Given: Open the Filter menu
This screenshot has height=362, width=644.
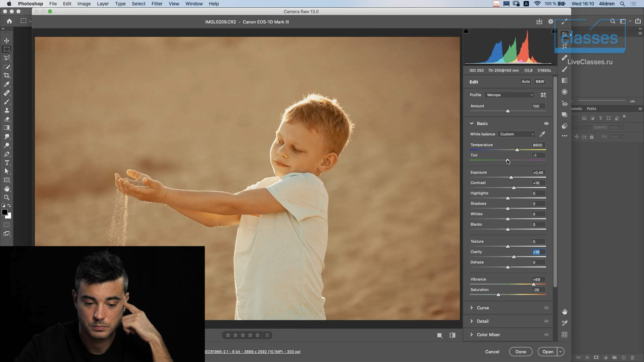Looking at the screenshot, I should 157,4.
